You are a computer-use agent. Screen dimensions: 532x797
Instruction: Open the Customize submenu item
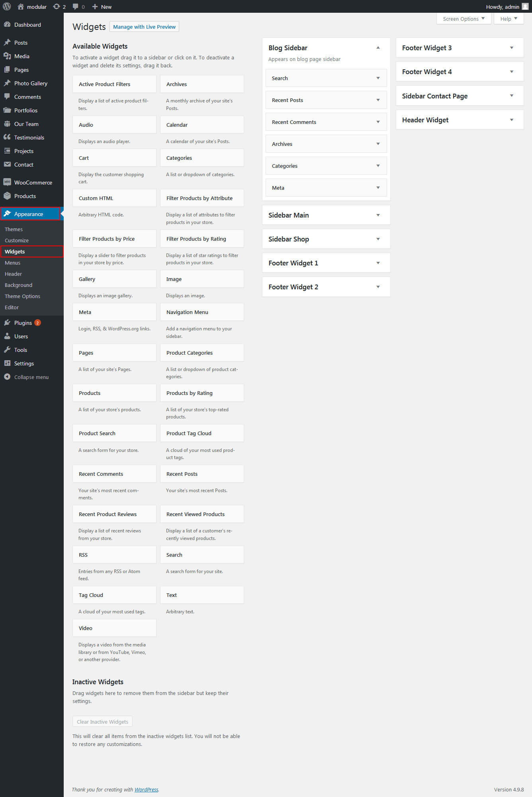coord(17,240)
